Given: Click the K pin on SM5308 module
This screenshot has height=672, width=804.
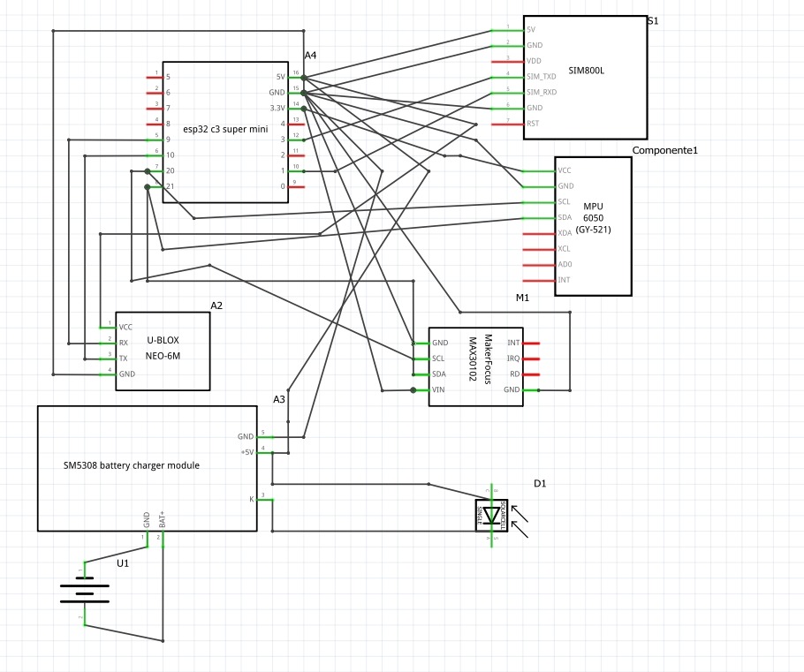Looking at the screenshot, I should 265,500.
